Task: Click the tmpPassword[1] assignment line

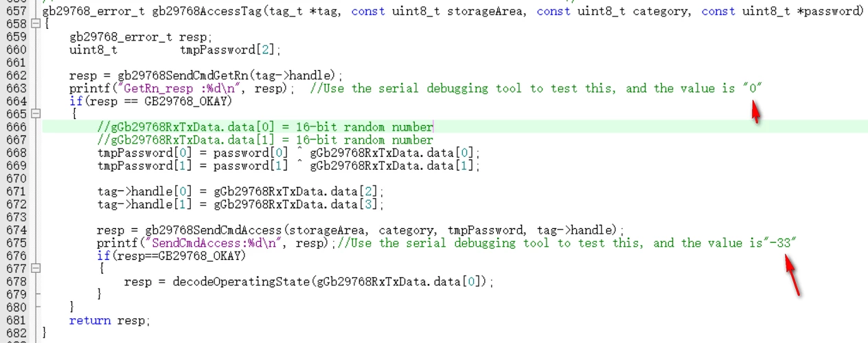Action: [x=288, y=166]
